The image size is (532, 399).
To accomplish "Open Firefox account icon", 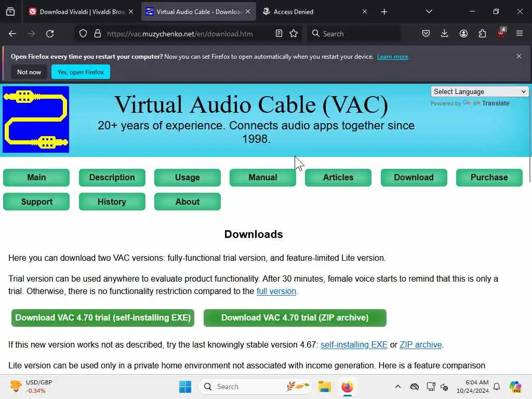I will (x=463, y=34).
